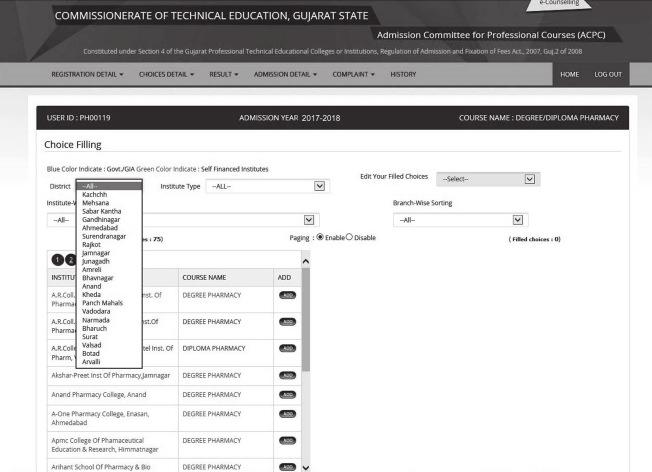Click Akshar-Preet Inst Of Pharmacy row name

[111, 376]
